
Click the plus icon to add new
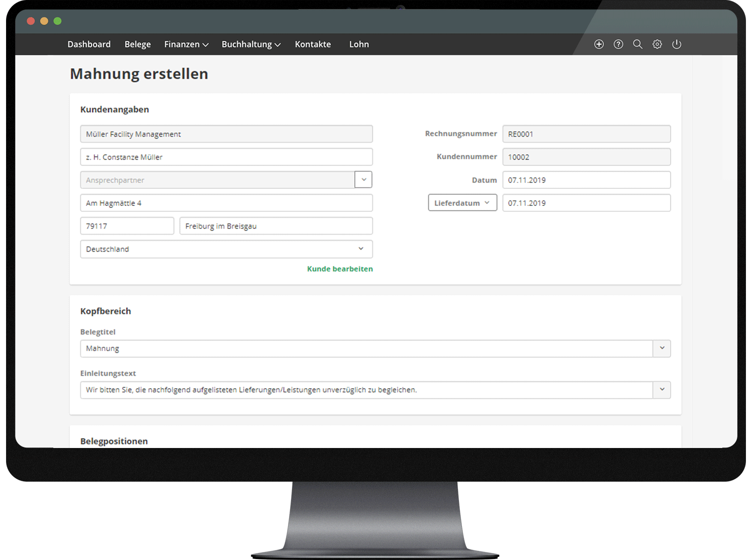click(x=599, y=44)
